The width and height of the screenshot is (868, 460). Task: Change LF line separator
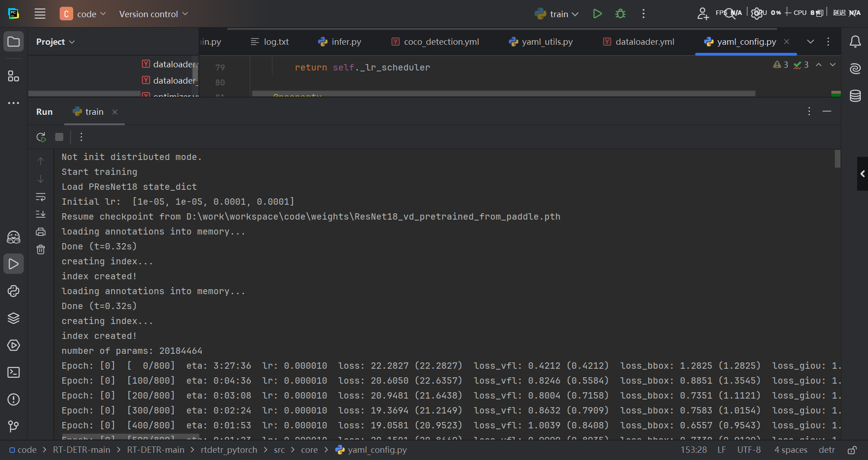click(x=722, y=450)
